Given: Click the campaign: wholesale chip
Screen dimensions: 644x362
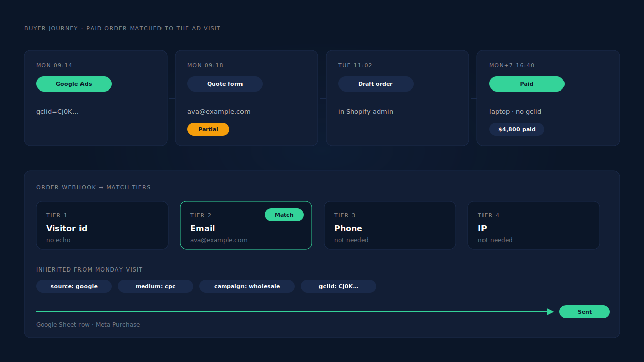Looking at the screenshot, I should pyautogui.click(x=247, y=286).
